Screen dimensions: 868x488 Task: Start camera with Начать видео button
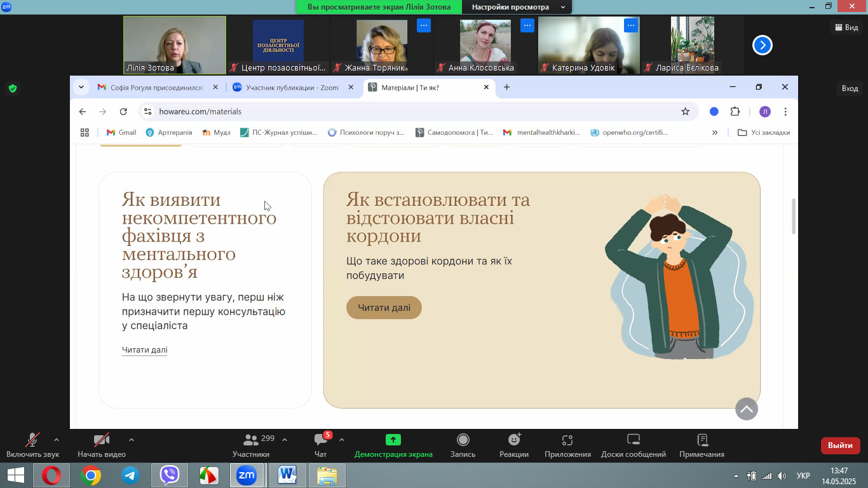pos(102,445)
